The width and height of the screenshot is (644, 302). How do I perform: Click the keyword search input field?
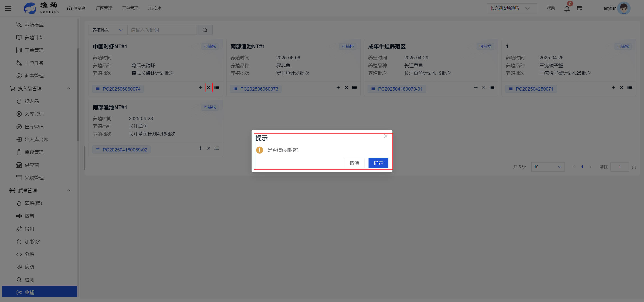(x=162, y=30)
